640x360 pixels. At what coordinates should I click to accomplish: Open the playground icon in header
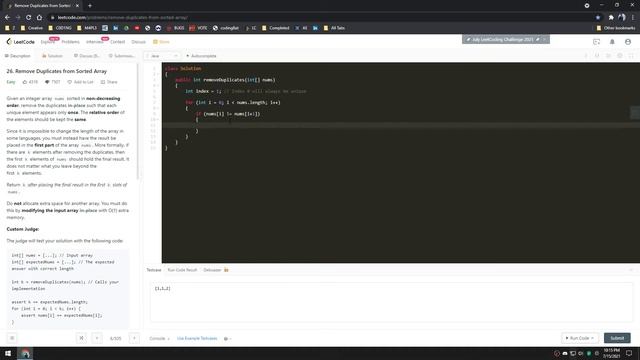pos(596,42)
